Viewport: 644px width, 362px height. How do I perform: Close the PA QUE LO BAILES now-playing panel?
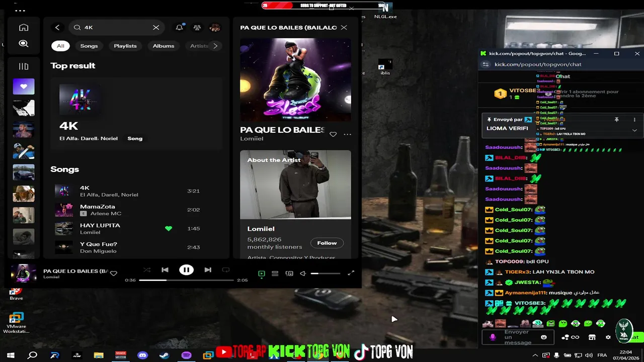point(344,28)
